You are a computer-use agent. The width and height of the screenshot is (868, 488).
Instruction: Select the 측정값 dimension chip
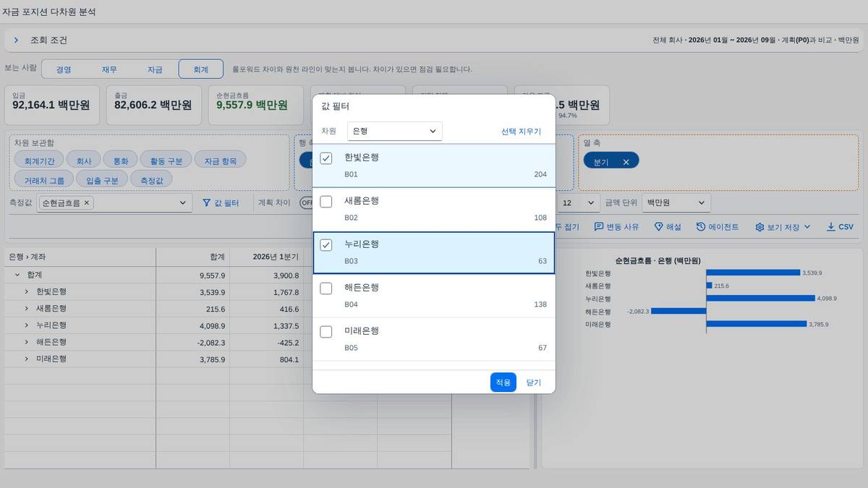(152, 179)
